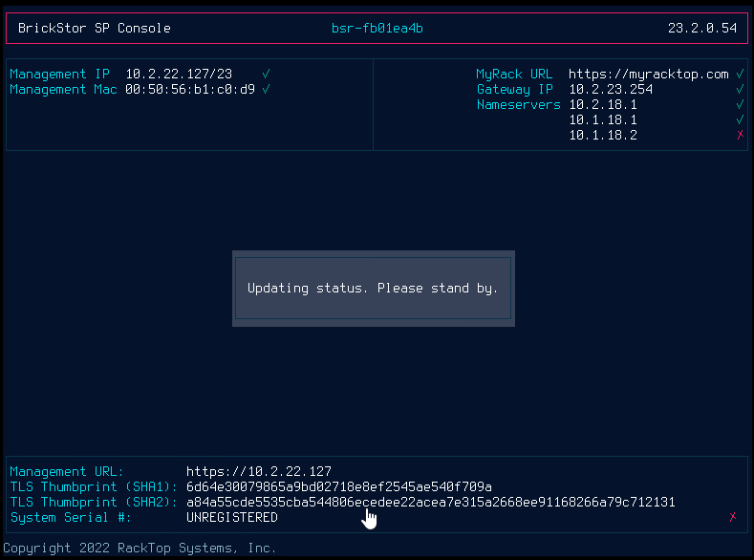Click the TLS SHA2 thumbprint value
Image resolution: width=754 pixels, height=560 pixels.
point(430,502)
